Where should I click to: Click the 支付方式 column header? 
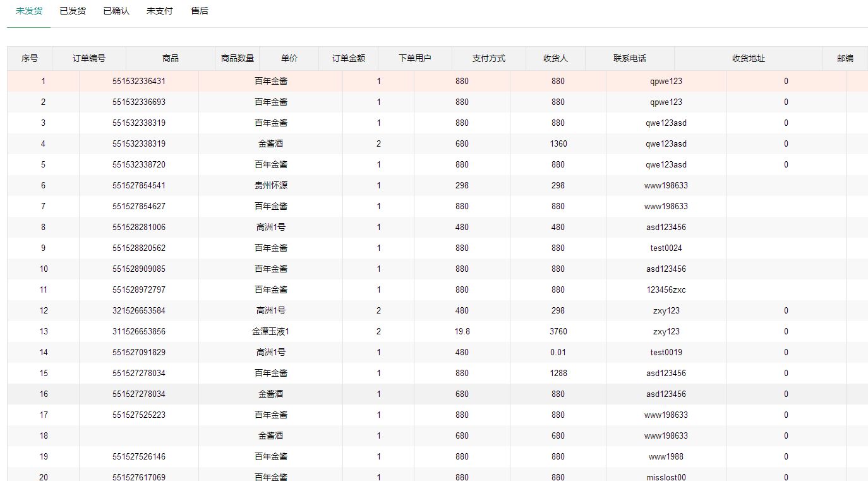tap(489, 58)
